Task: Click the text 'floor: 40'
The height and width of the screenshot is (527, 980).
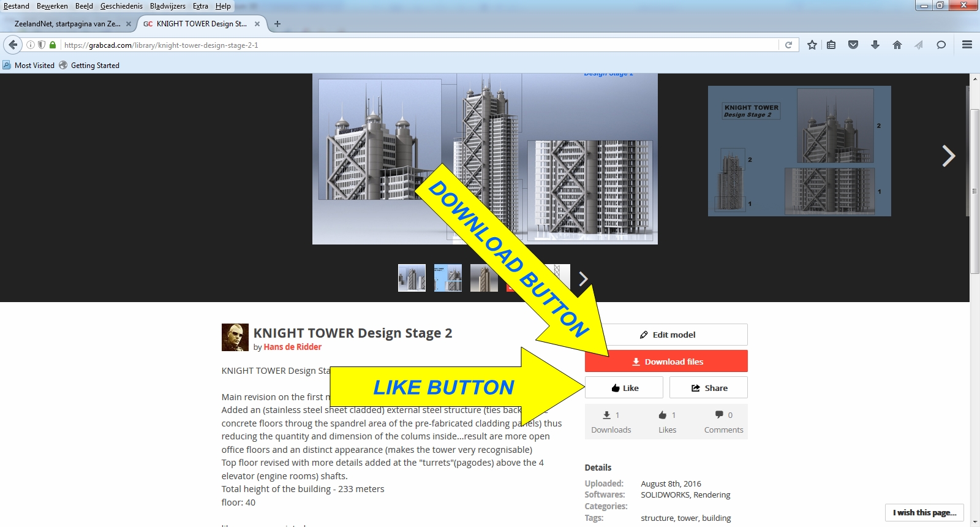Action: tap(238, 502)
